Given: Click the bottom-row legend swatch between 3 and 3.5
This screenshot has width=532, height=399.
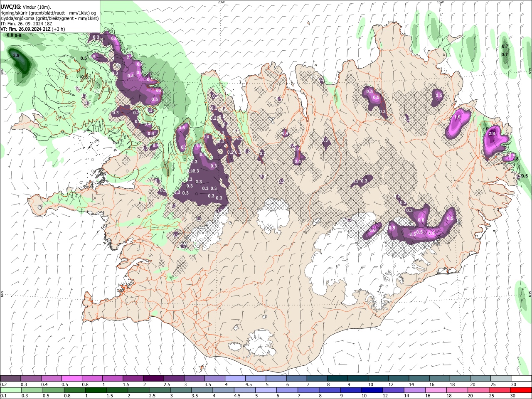Looking at the screenshot, I should tap(181, 390).
